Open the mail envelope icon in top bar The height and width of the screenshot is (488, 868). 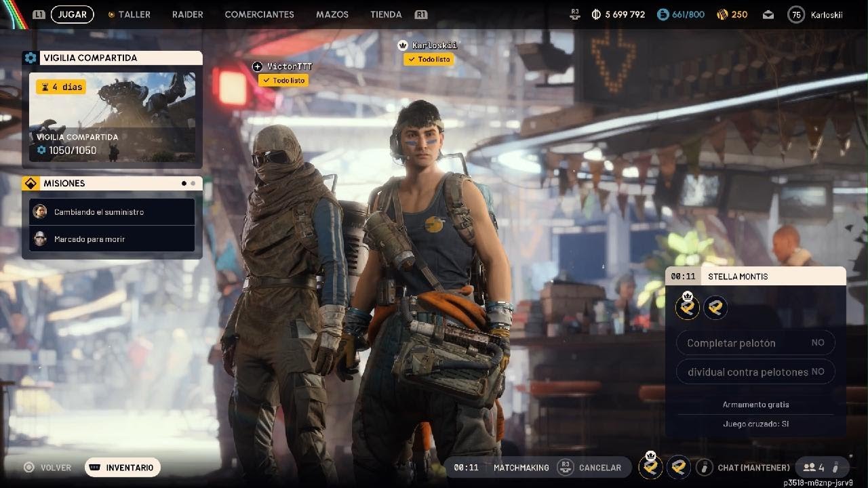point(768,14)
